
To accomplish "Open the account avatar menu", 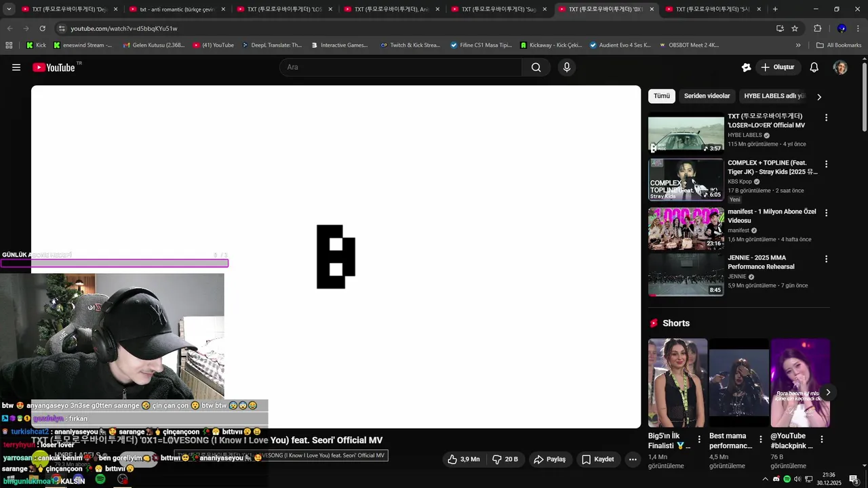I will (x=840, y=67).
